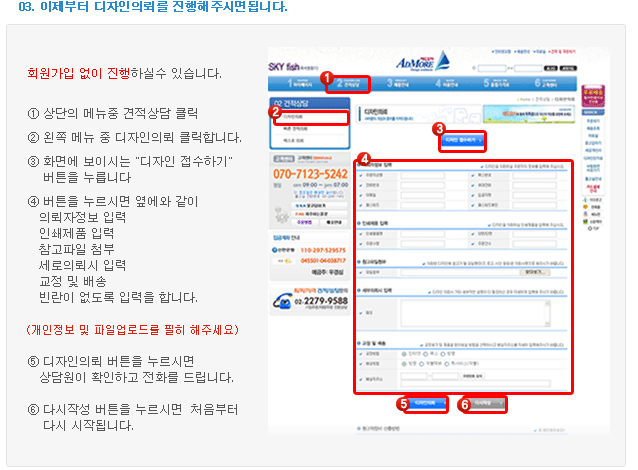Click the red number 4 marker badge
This screenshot has width=638, height=470.
tap(363, 159)
